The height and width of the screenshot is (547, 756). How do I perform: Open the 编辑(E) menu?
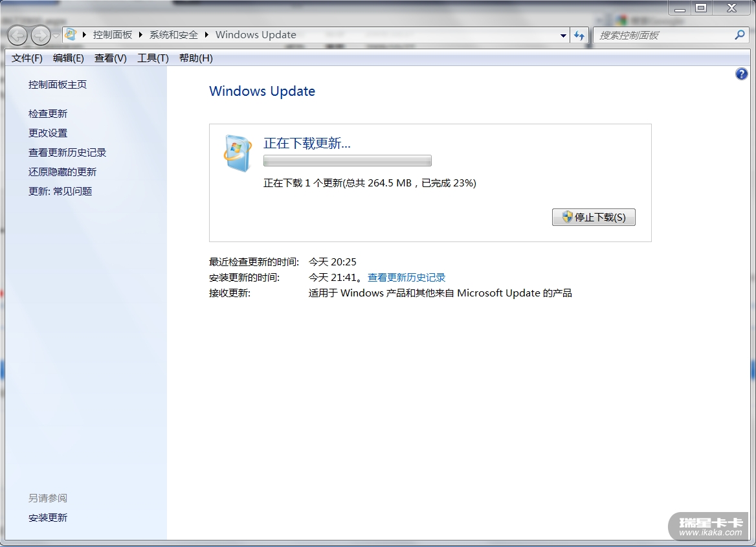(69, 58)
